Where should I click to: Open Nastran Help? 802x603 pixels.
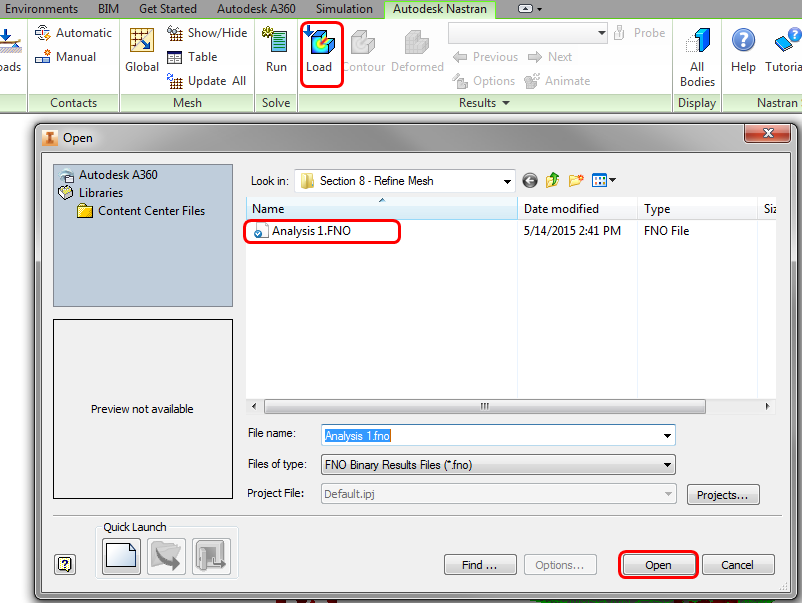point(743,50)
